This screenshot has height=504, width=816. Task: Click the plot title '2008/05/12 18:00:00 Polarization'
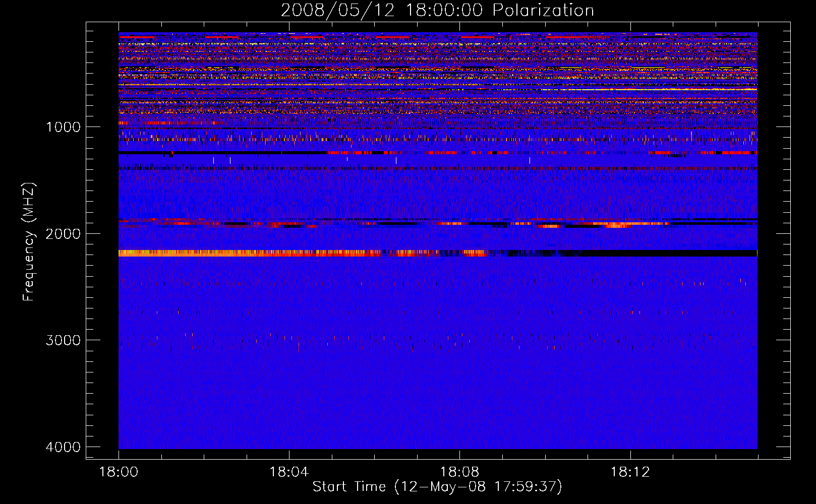point(437,10)
